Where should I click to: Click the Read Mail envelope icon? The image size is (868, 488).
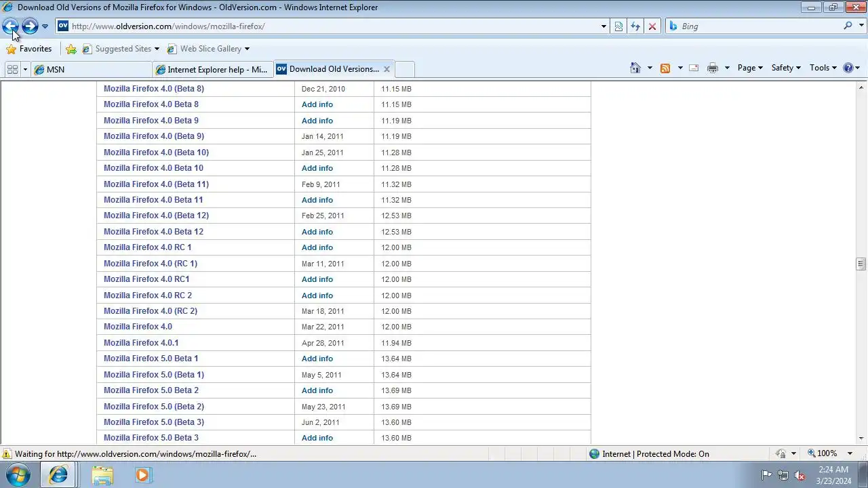pos(694,68)
